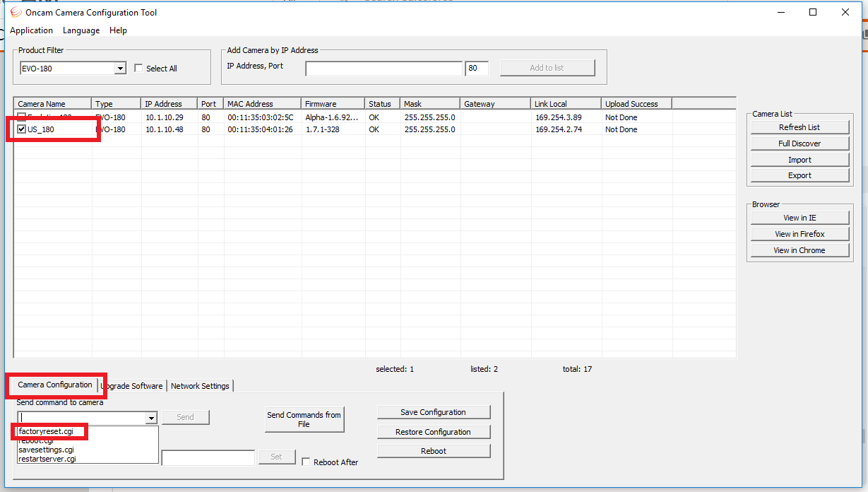Open the Application menu
Screen dimensions: 868x492
click(31, 30)
